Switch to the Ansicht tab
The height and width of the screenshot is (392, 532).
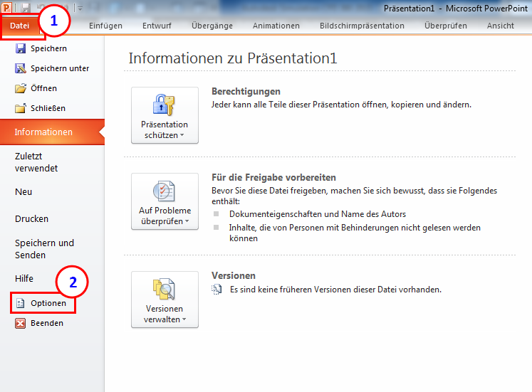(501, 26)
